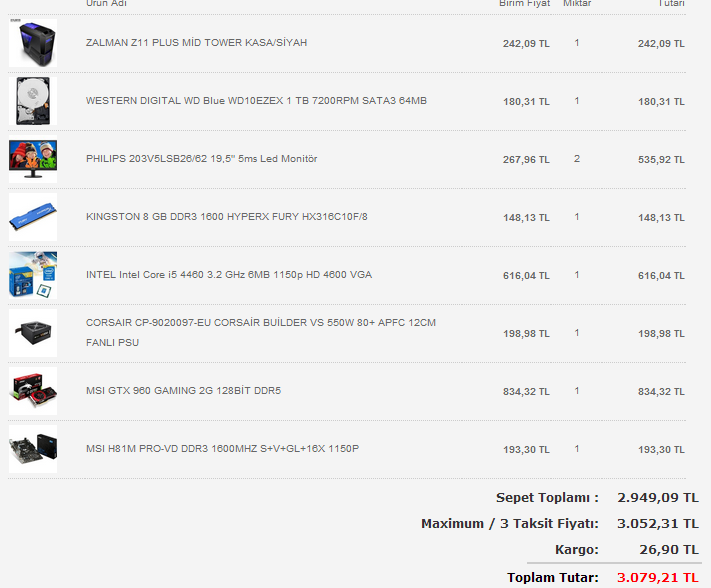Click the Kingston HyperX RAM thumbnail
The image size is (711, 588).
point(33,217)
